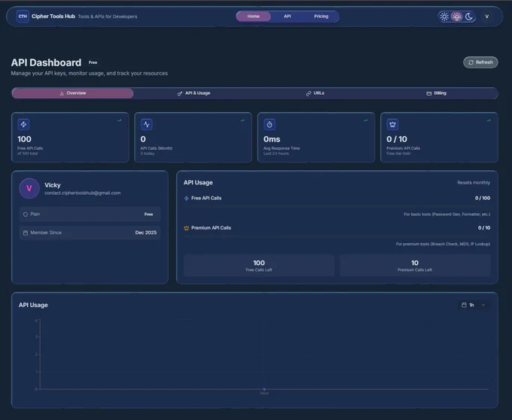Screen dimensions: 512x420
Task: Click the Free badge beside API Dashboard
Action: click(x=93, y=62)
